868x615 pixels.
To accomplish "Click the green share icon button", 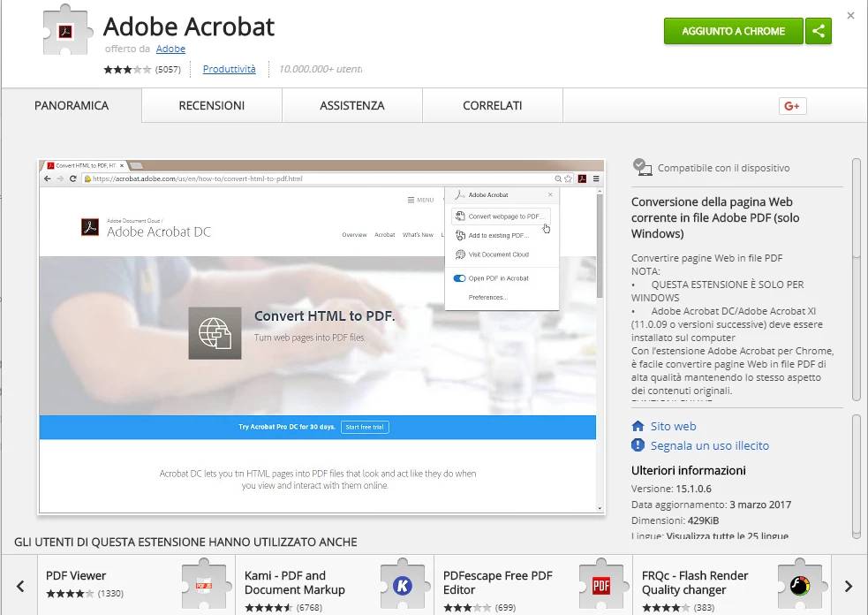I will coord(819,31).
